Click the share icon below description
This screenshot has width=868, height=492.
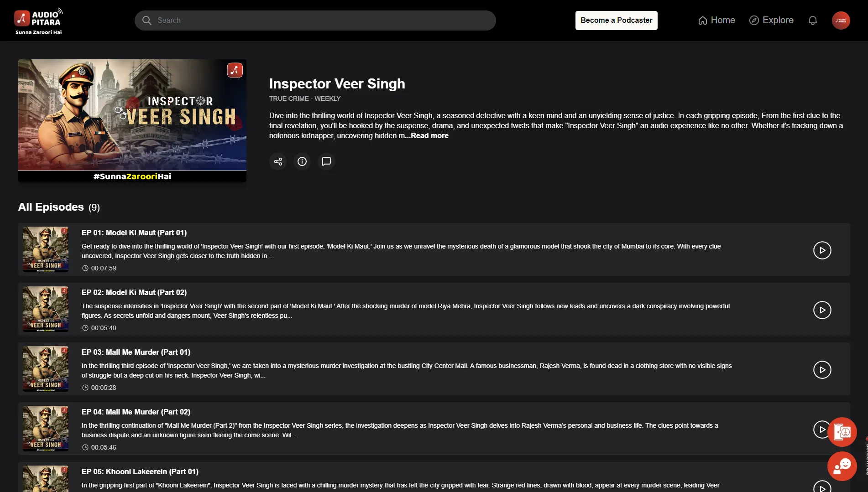pos(278,161)
